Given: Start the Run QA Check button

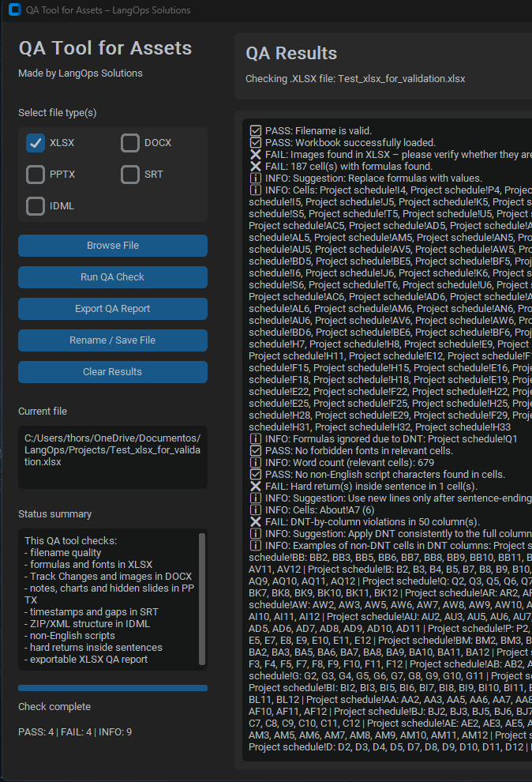Looking at the screenshot, I should tap(113, 277).
